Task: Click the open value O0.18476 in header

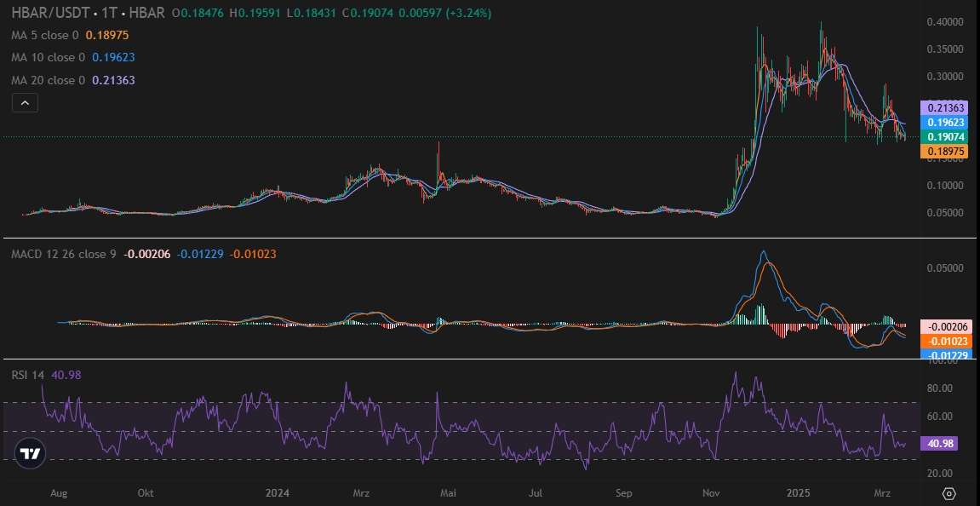Action: [199, 13]
